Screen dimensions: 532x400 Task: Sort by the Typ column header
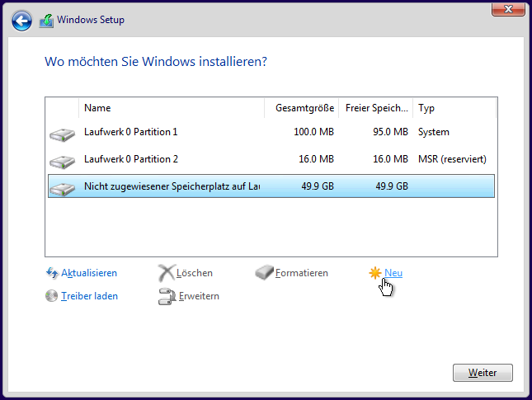[x=454, y=108]
